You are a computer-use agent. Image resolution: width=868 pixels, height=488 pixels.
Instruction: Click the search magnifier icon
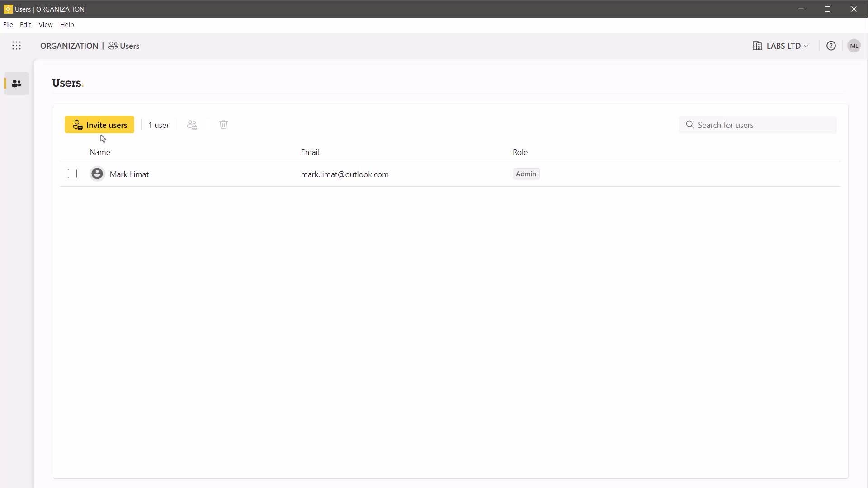pyautogui.click(x=690, y=125)
